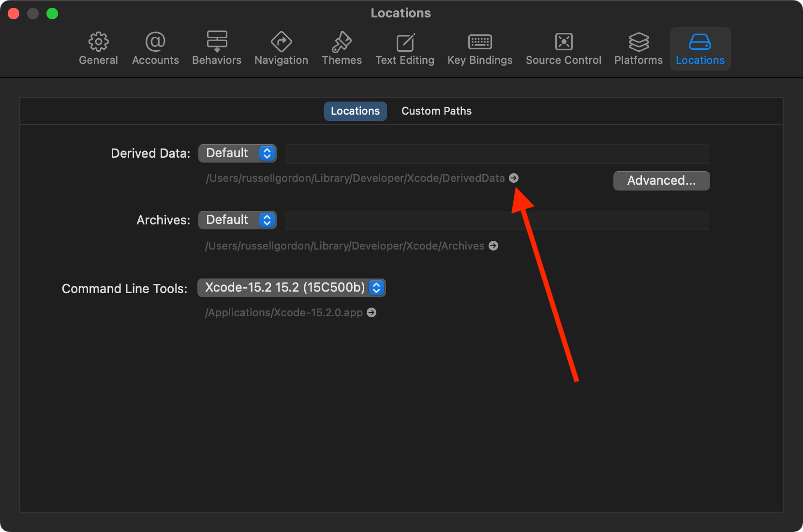Open DerivedData folder via the arrow link
The height and width of the screenshot is (532, 803).
coord(514,178)
